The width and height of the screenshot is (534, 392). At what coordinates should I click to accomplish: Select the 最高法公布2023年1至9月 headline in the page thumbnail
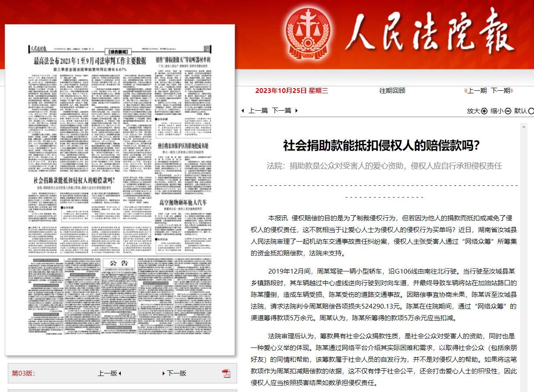[x=90, y=61]
